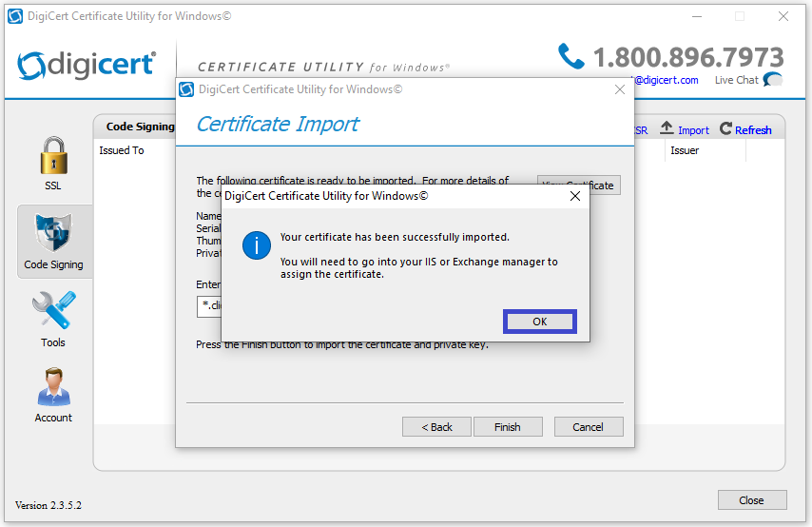Image resolution: width=812 pixels, height=527 pixels.
Task: Click the phone handset icon
Action: (571, 56)
